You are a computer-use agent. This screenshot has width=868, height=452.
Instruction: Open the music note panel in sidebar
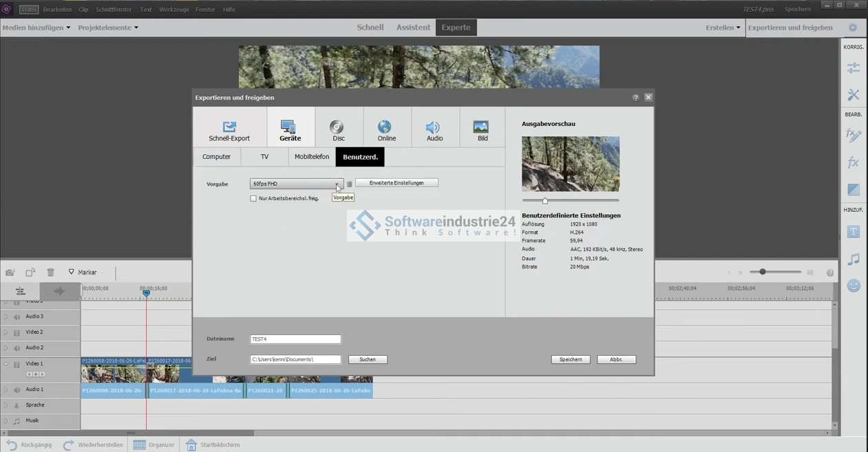(x=854, y=259)
